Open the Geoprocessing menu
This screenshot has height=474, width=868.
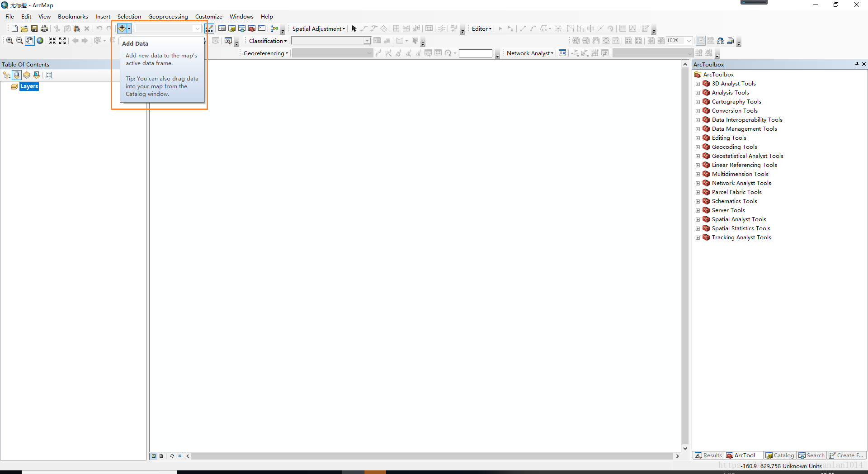[x=168, y=16]
